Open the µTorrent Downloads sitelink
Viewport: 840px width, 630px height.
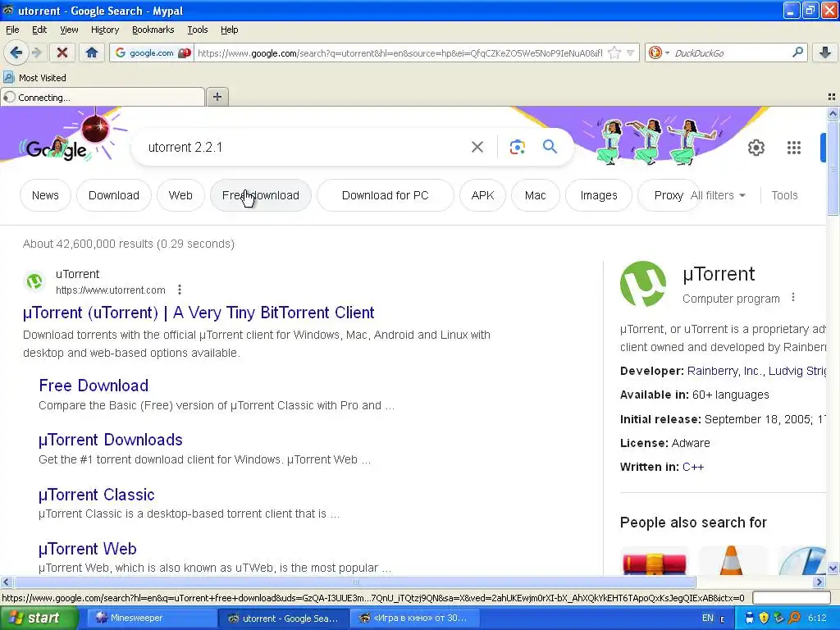(111, 440)
